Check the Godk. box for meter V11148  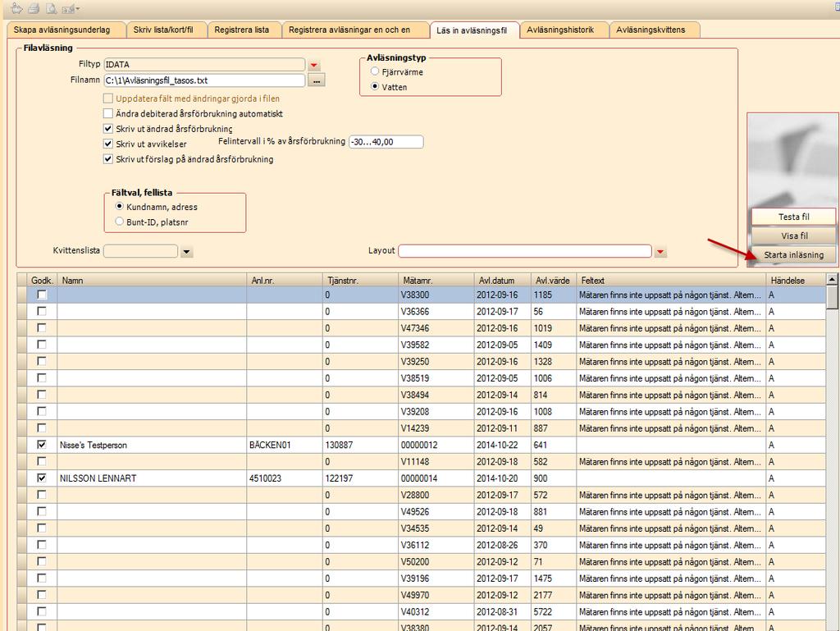pos(42,461)
